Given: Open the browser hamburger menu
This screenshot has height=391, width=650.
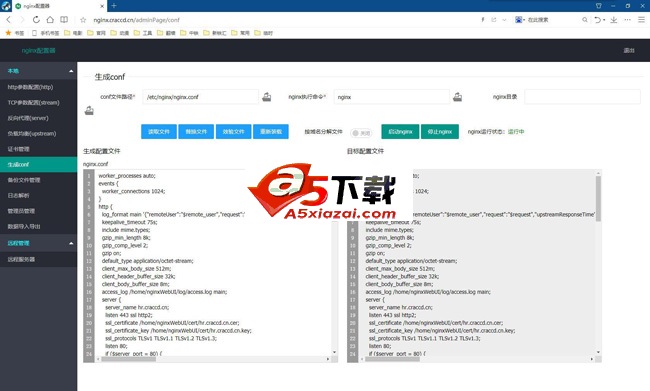Looking at the screenshot, I should tap(641, 19).
